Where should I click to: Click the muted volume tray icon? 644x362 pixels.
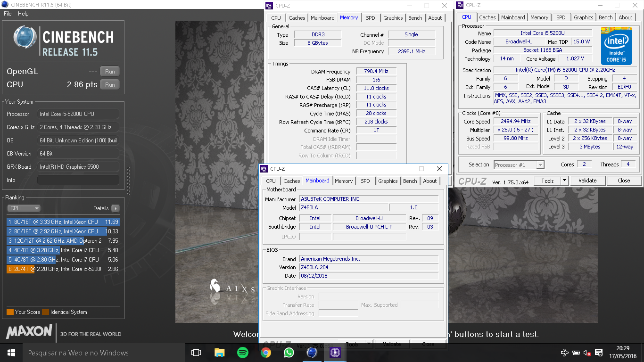(587, 353)
